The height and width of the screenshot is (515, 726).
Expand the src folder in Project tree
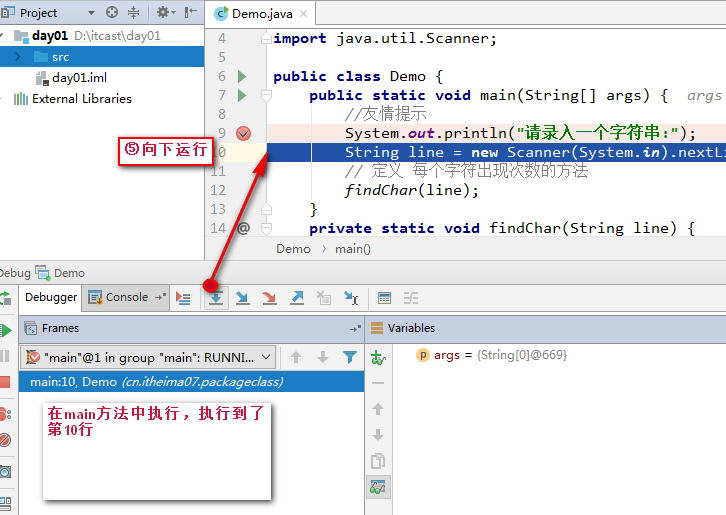click(x=18, y=57)
